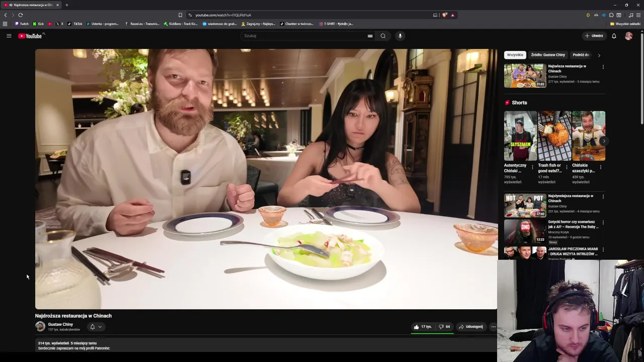Image resolution: width=644 pixels, height=362 pixels.
Task: Open the Autentyczny Chiński short
Action: (x=520, y=136)
